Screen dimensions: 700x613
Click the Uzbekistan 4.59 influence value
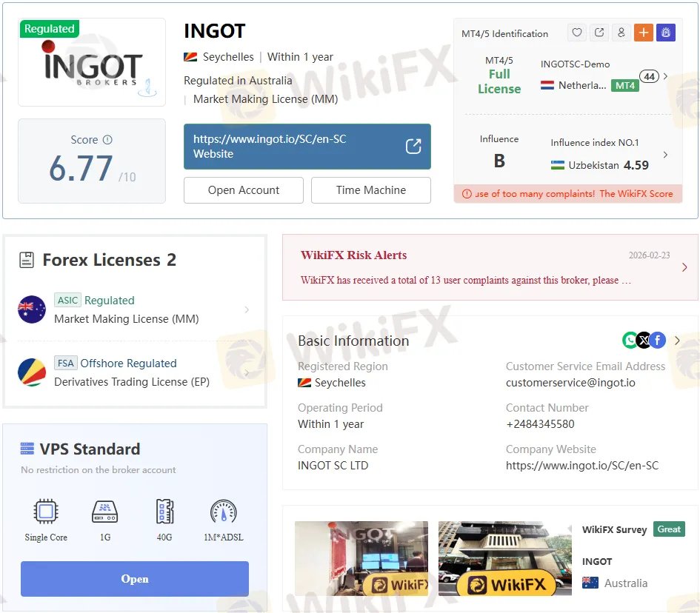tap(636, 165)
